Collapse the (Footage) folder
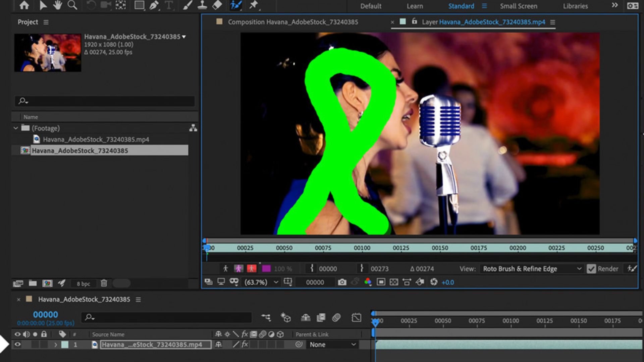The height and width of the screenshot is (362, 644). coord(16,128)
